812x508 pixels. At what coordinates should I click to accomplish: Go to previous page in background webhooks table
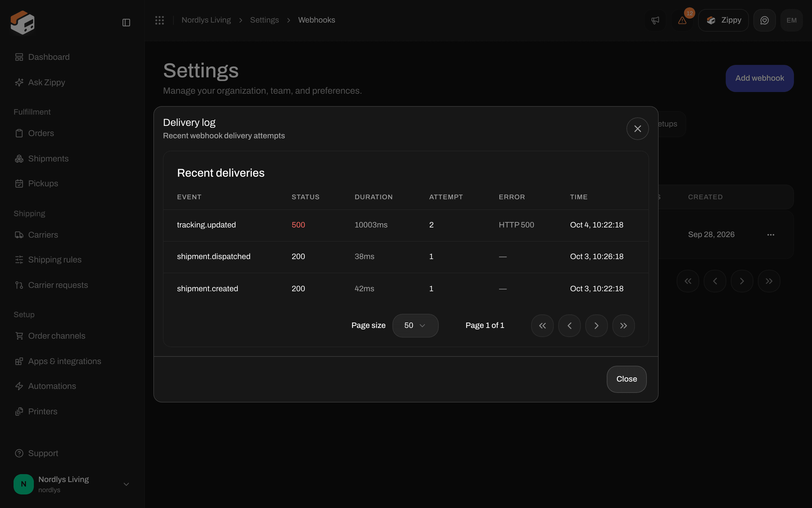pos(715,281)
